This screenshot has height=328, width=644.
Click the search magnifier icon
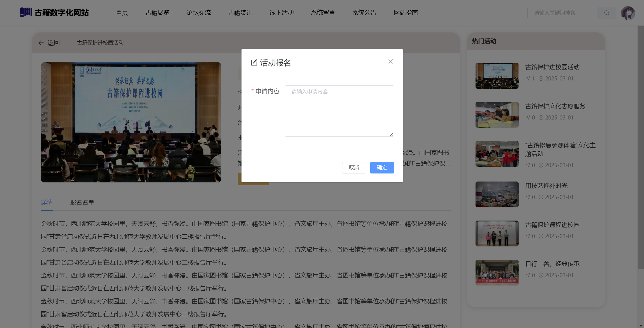coord(606,13)
